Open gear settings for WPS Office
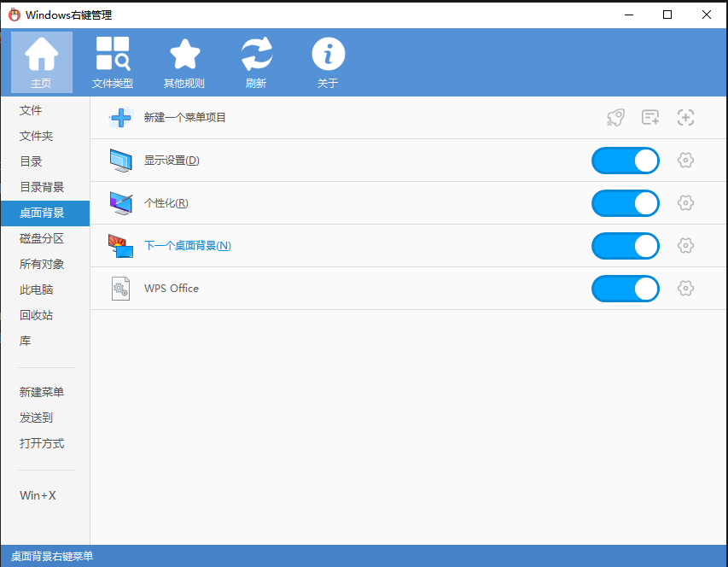Screen dimensions: 728x567 (684, 289)
